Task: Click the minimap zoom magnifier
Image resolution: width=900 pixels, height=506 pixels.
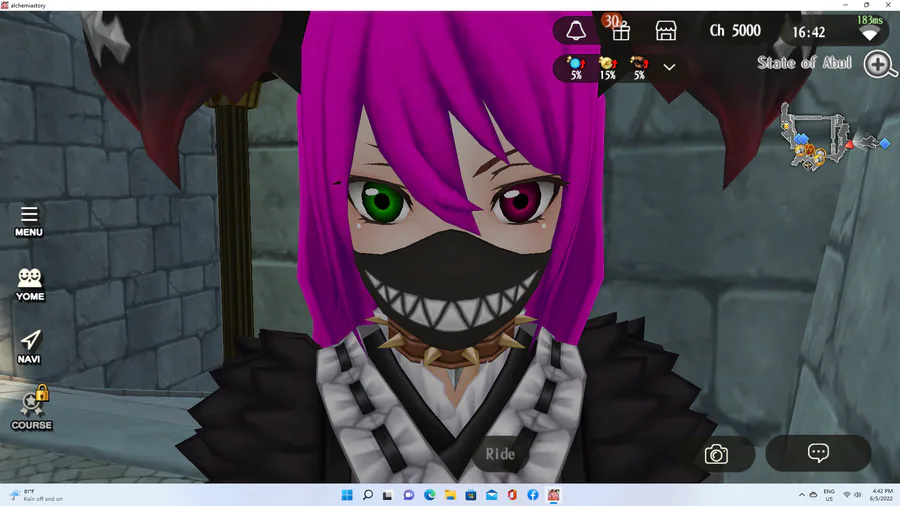Action: [x=880, y=65]
